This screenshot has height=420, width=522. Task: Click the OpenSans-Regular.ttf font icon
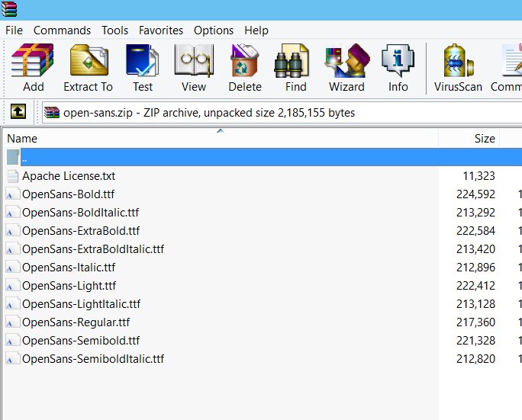13,322
